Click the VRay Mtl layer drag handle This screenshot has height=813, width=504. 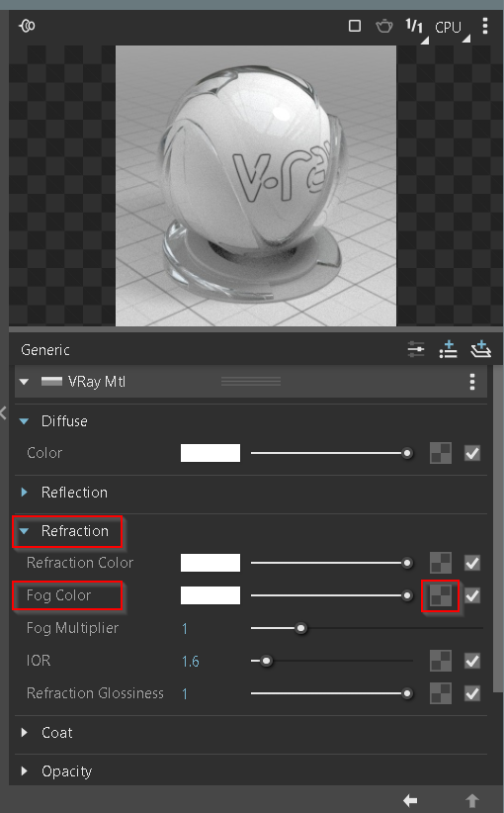[251, 382]
